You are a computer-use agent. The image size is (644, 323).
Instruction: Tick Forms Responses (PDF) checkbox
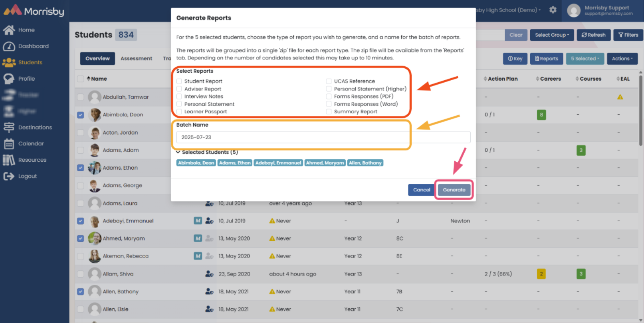pos(329,97)
